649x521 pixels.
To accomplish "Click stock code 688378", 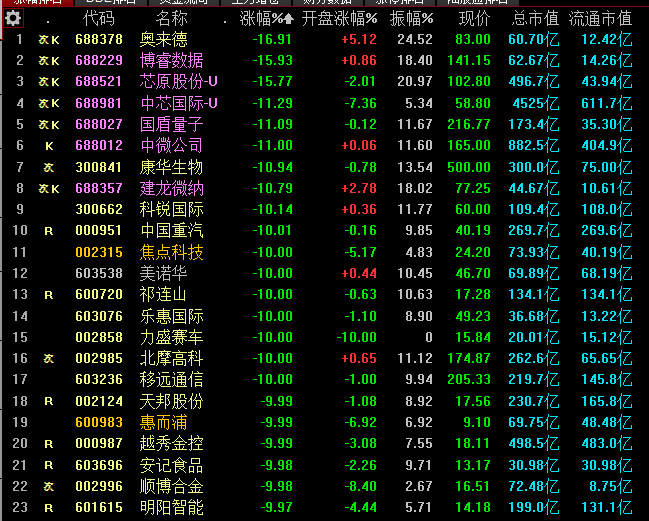I will click(x=99, y=39).
